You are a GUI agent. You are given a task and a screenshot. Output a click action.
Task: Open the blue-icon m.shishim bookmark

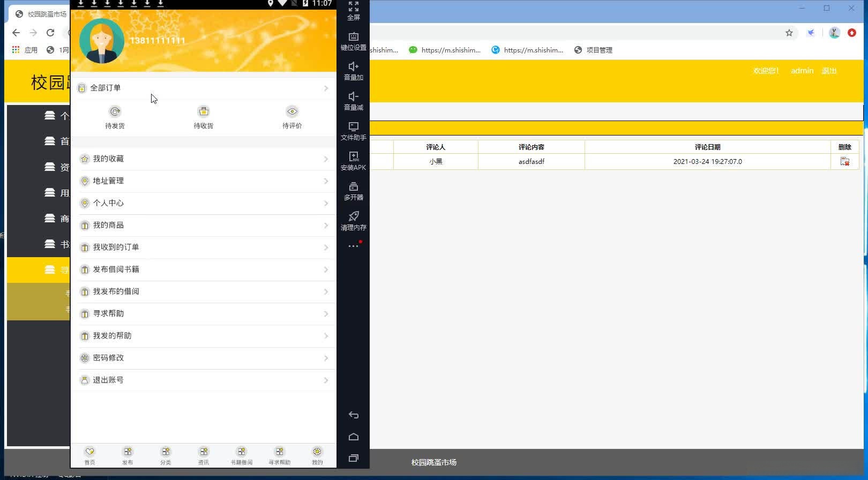527,50
